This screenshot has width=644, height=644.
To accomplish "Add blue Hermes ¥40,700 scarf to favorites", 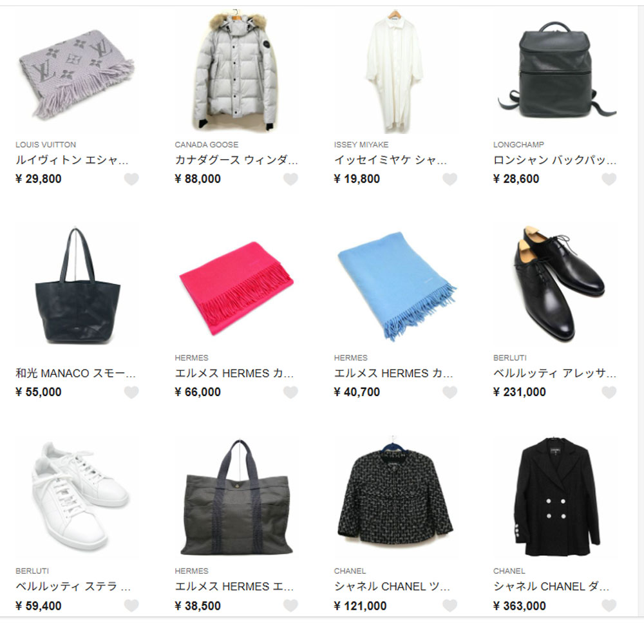I will pos(450,392).
